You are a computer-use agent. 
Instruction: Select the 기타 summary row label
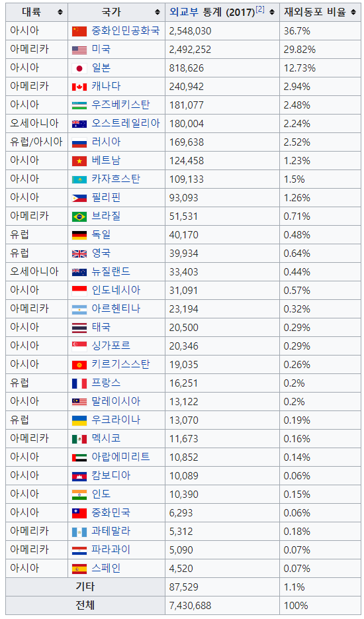[x=85, y=587]
